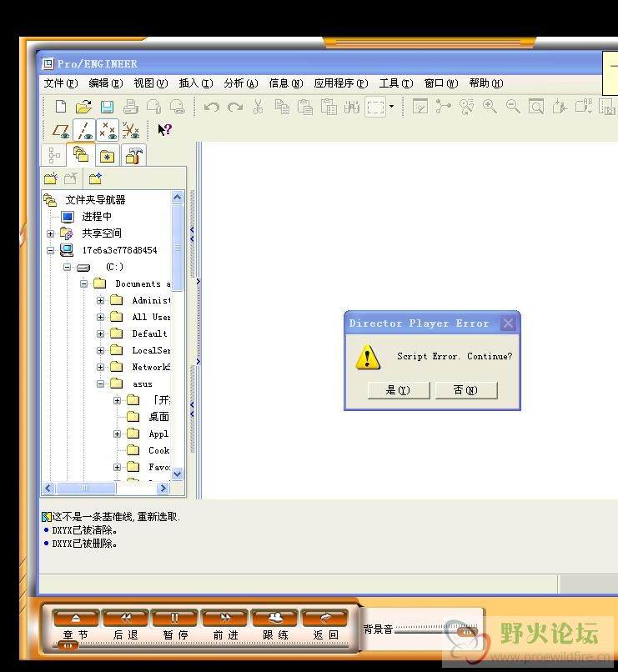This screenshot has height=672, width=618.
Task: Click the 后退 rewind button
Action: 126,619
